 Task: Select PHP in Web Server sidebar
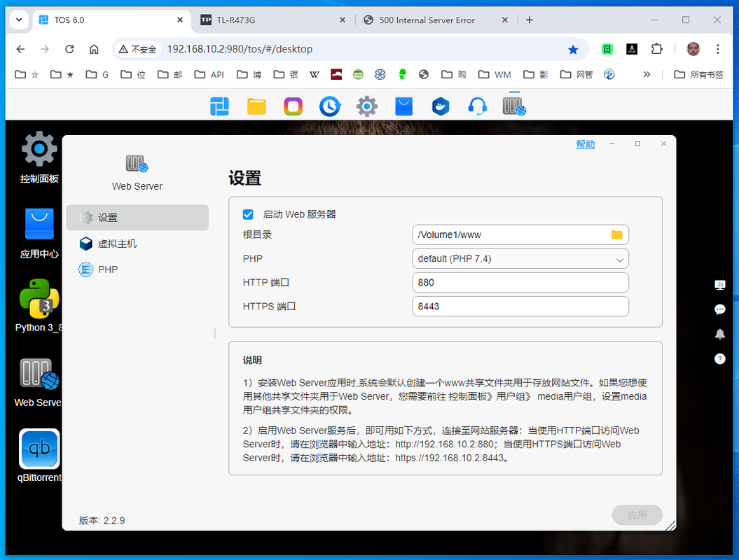pos(137,269)
